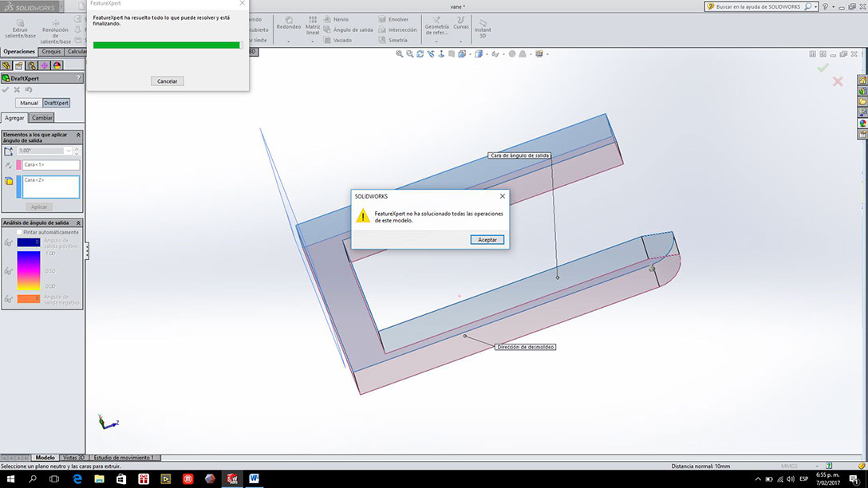Click the pink Cara<1> color swatch

tap(18, 165)
